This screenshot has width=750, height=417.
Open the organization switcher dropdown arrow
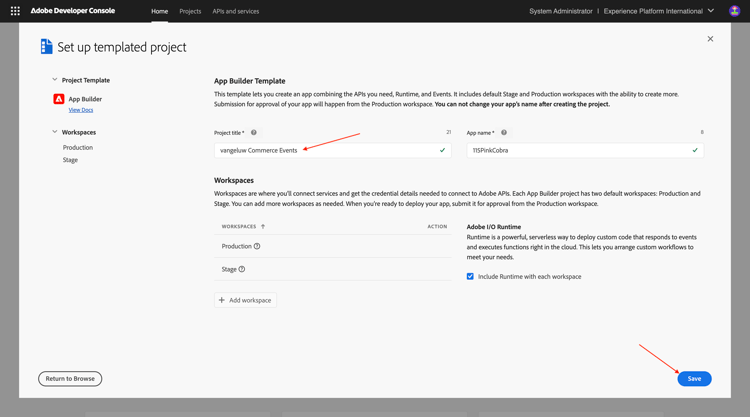coord(711,11)
